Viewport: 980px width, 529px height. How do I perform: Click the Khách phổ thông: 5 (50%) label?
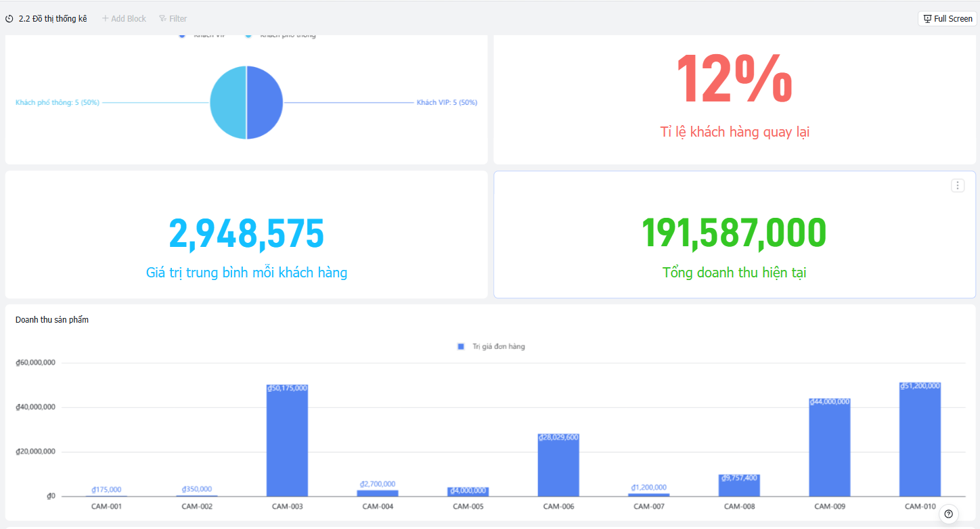(58, 103)
